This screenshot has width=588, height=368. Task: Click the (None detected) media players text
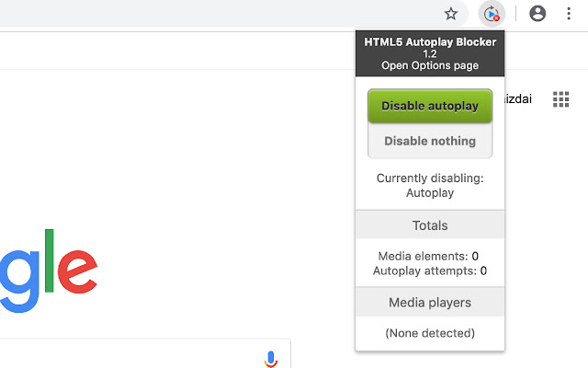430,332
